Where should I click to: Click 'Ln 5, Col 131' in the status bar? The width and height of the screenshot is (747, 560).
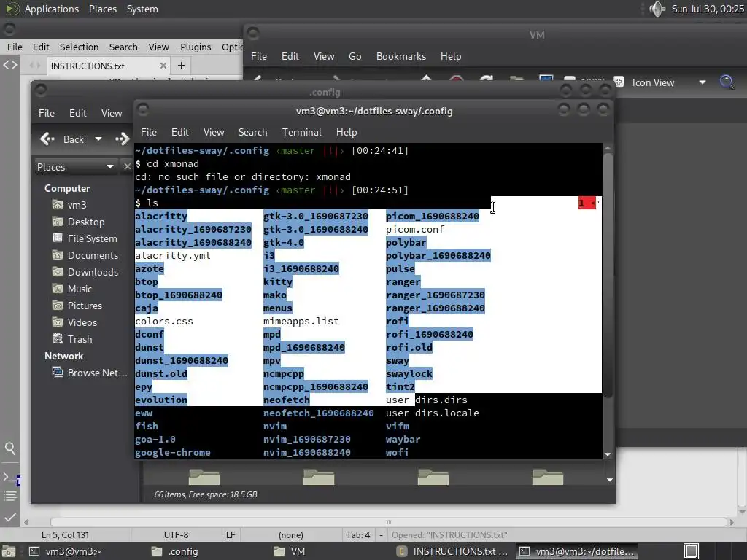(65, 534)
